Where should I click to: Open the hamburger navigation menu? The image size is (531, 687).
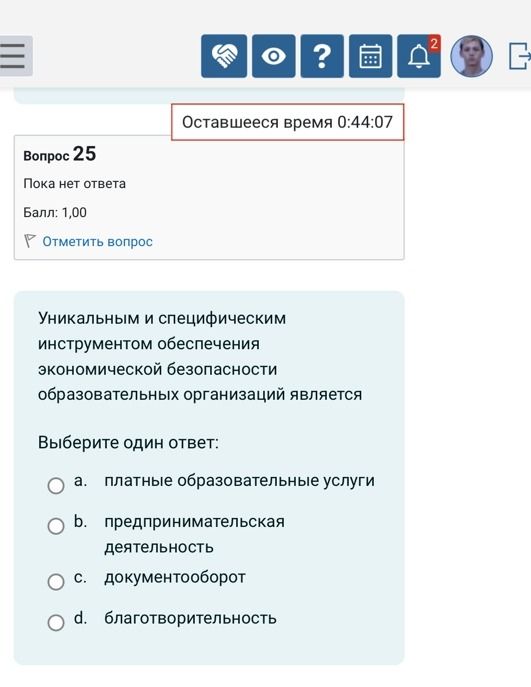pyautogui.click(x=14, y=56)
